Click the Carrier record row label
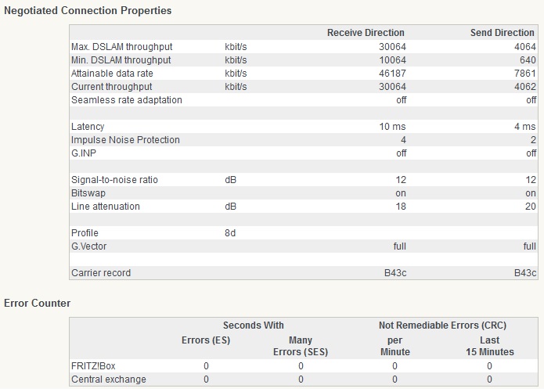The width and height of the screenshot is (544, 392). (101, 273)
